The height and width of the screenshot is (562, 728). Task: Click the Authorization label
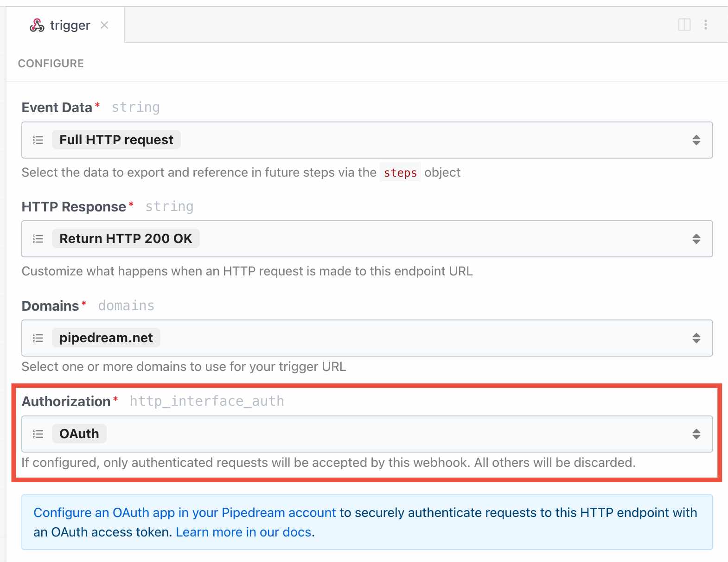pyautogui.click(x=66, y=402)
